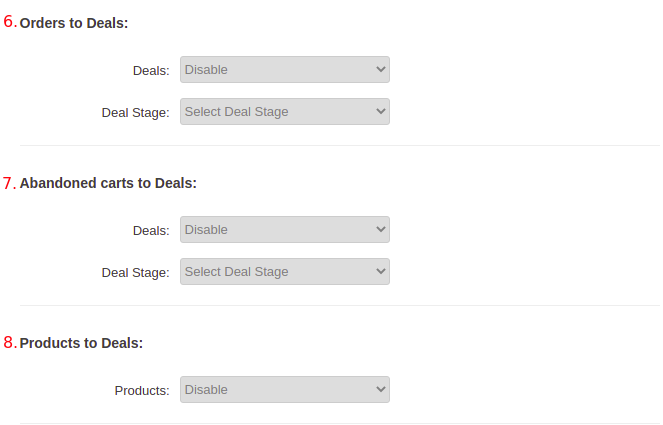Click the 'Orders to Deals:' heading
This screenshot has height=425, width=663.
[x=74, y=23]
